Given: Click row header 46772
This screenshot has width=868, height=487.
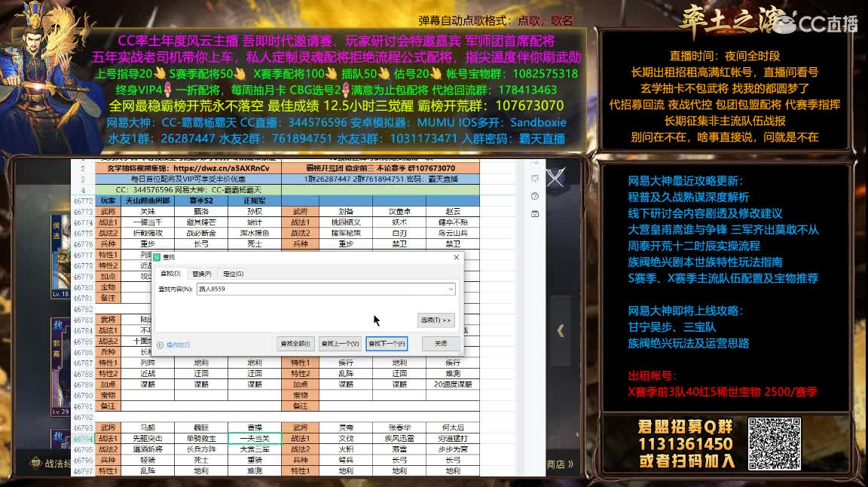Looking at the screenshot, I should [83, 201].
